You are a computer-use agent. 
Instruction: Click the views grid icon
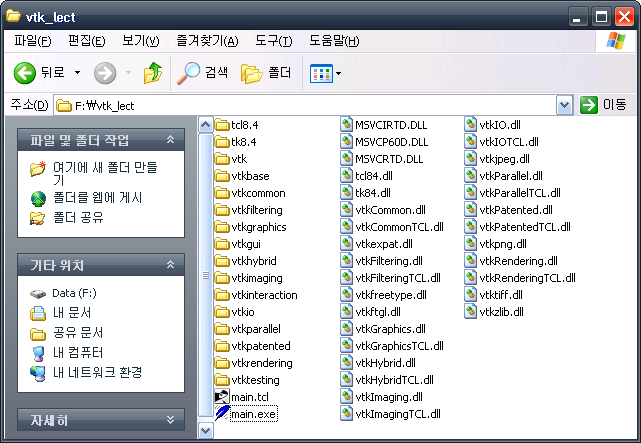pos(321,74)
